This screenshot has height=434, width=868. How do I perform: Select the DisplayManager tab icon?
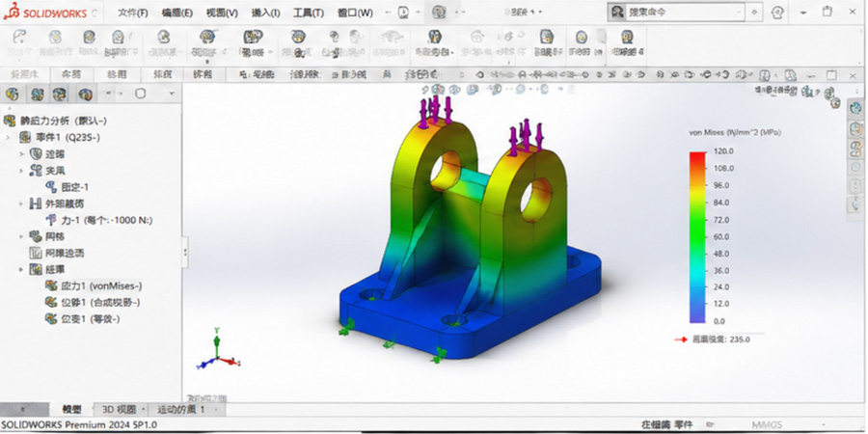coord(85,95)
